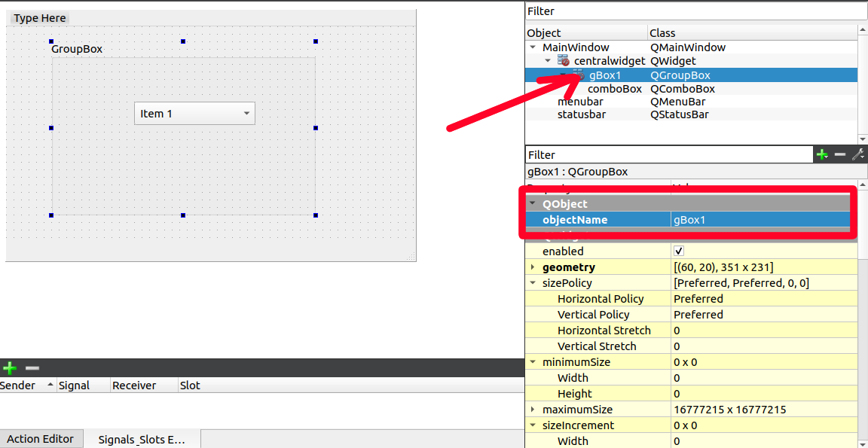Switch to the Signals_Slots Editor tab
Viewport: 868px width, 448px height.
[x=142, y=440]
